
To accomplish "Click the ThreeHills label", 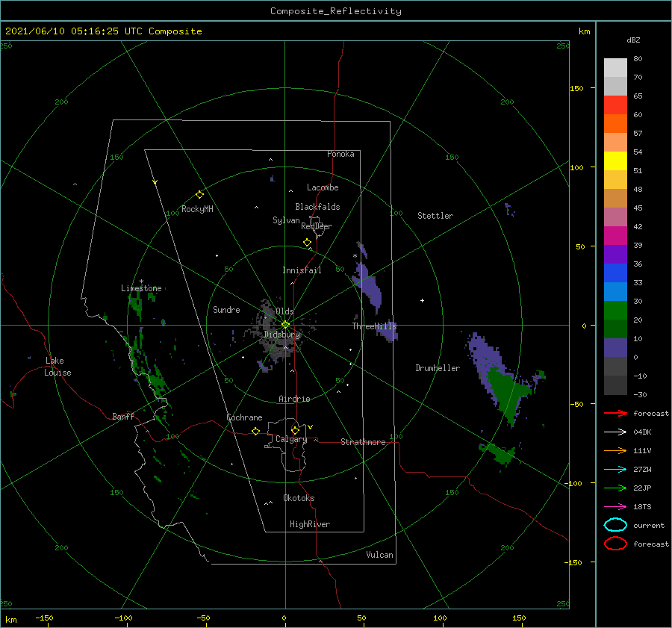I will tap(375, 326).
